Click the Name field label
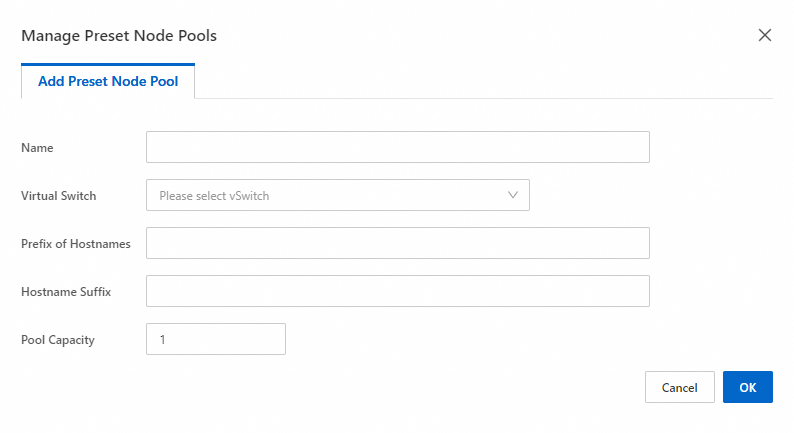 click(x=37, y=148)
